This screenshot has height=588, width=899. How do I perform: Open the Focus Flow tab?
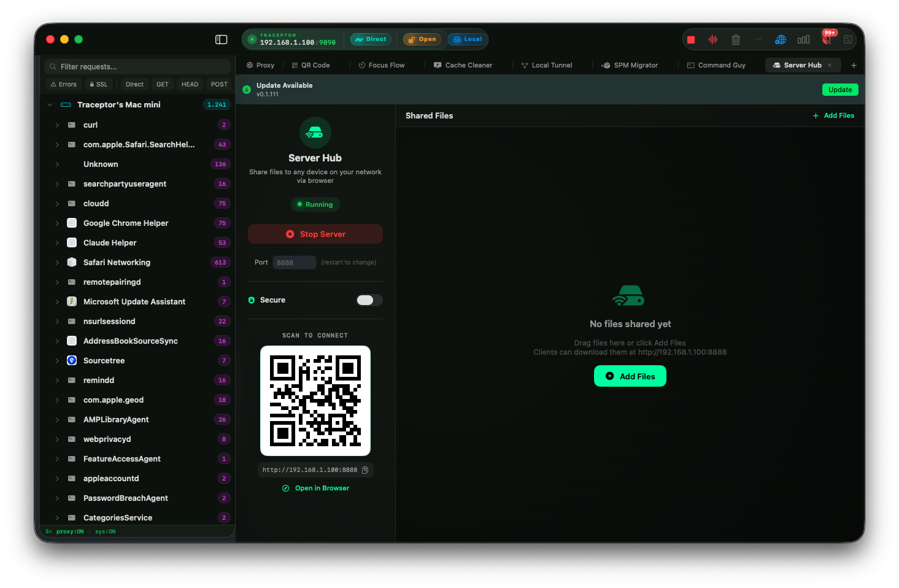point(382,65)
